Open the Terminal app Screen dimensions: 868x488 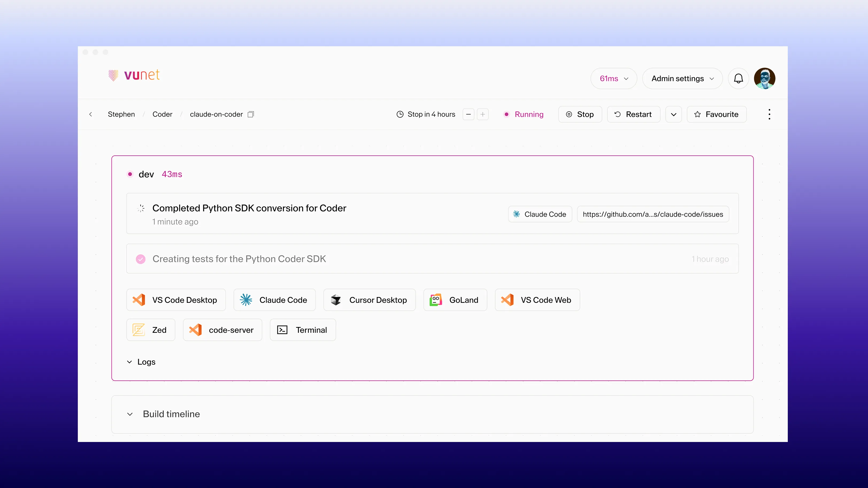pyautogui.click(x=303, y=330)
